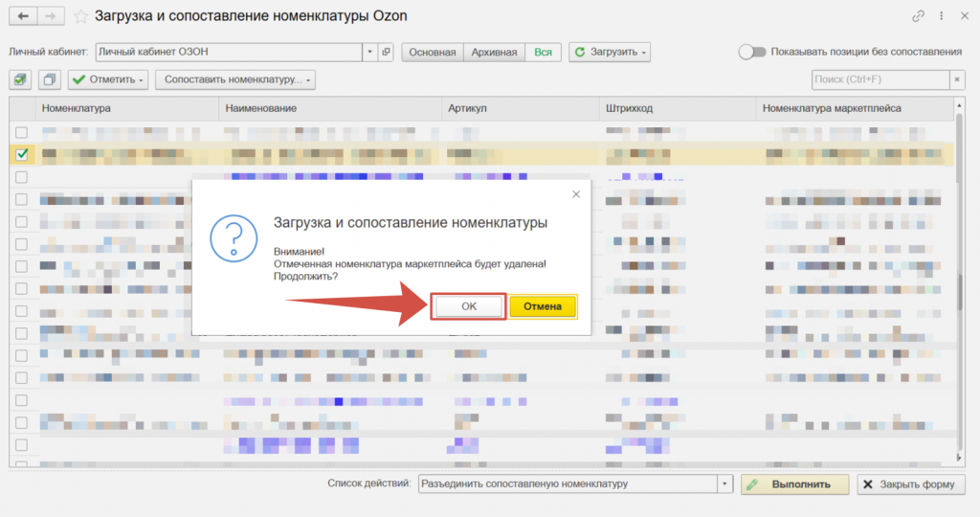Open the Личный кабинет selection form icon
Screen dimensions: 980x517
click(x=386, y=52)
